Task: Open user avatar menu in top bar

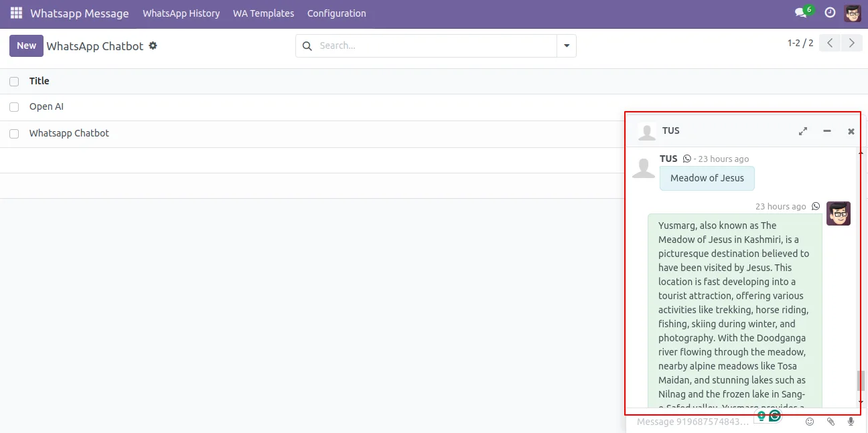Action: click(853, 13)
